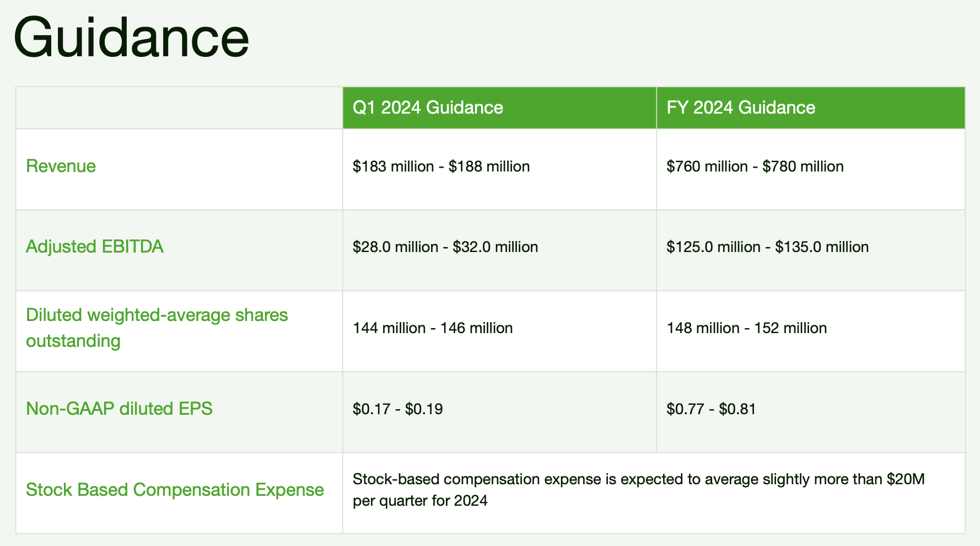The height and width of the screenshot is (546, 980).
Task: Click the Revenue row label
Action: [61, 166]
